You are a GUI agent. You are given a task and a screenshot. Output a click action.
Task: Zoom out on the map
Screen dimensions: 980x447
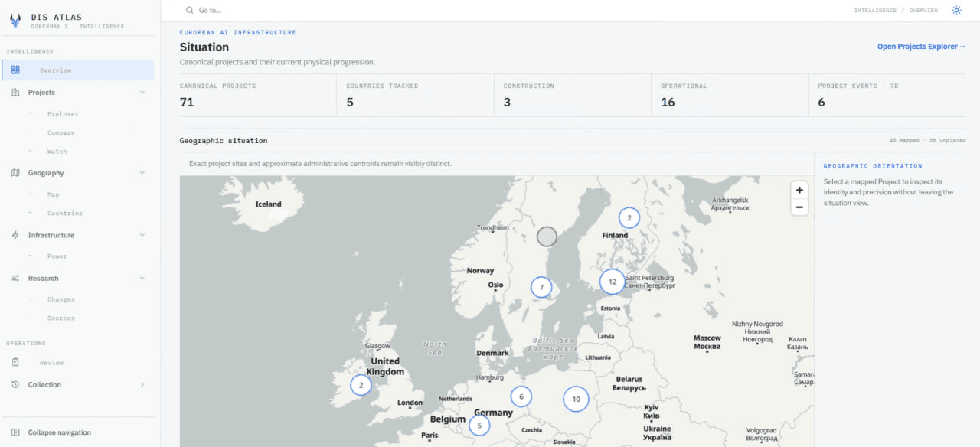tap(799, 207)
